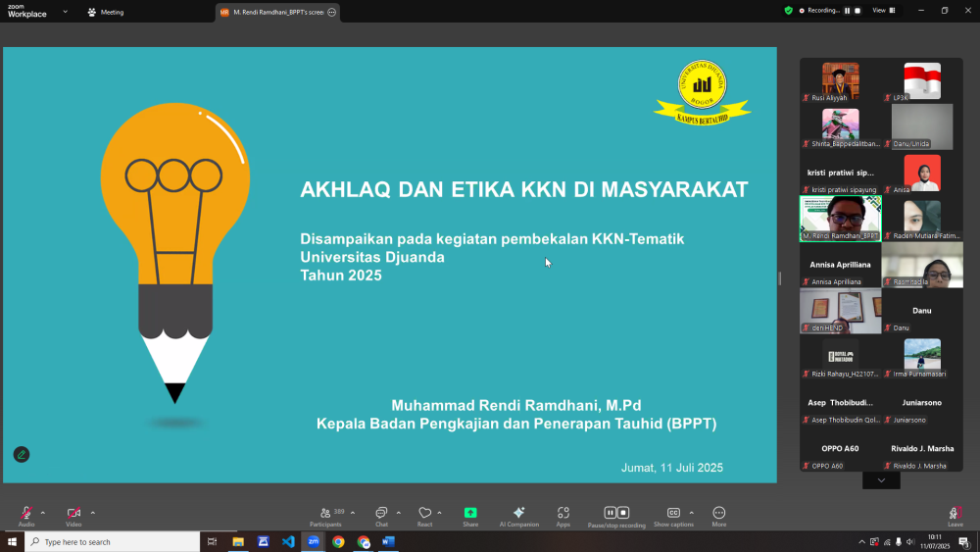Expand the React options arrow
The image size is (980, 552).
tap(439, 513)
